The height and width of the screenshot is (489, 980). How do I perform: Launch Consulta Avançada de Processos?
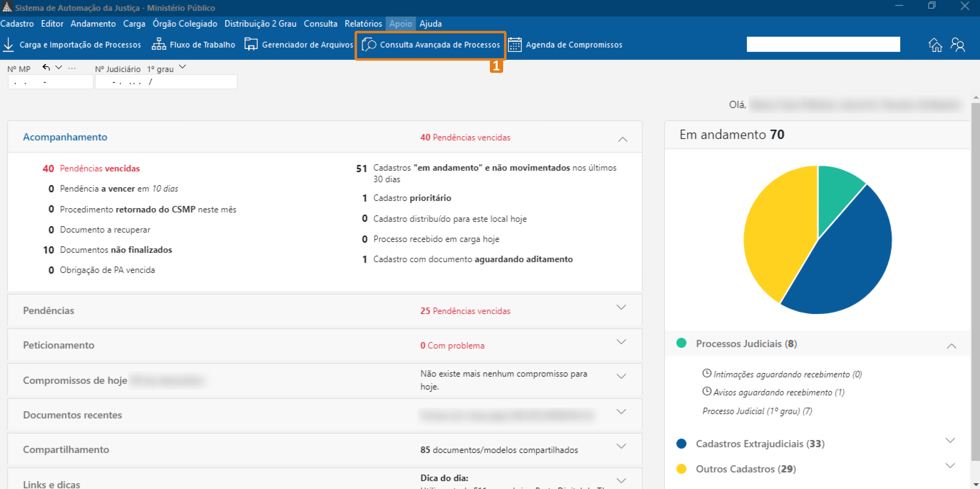430,45
